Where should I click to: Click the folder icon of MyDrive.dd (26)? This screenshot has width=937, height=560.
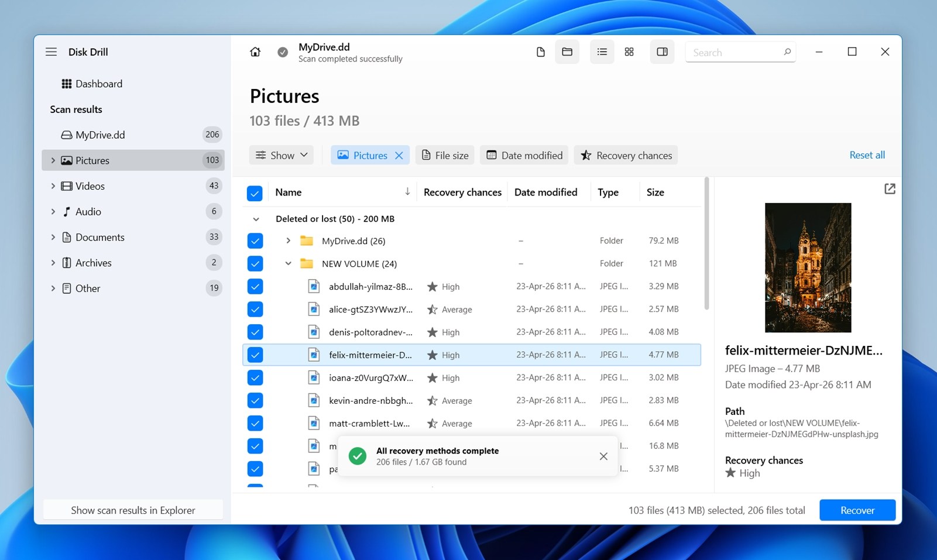tap(306, 241)
